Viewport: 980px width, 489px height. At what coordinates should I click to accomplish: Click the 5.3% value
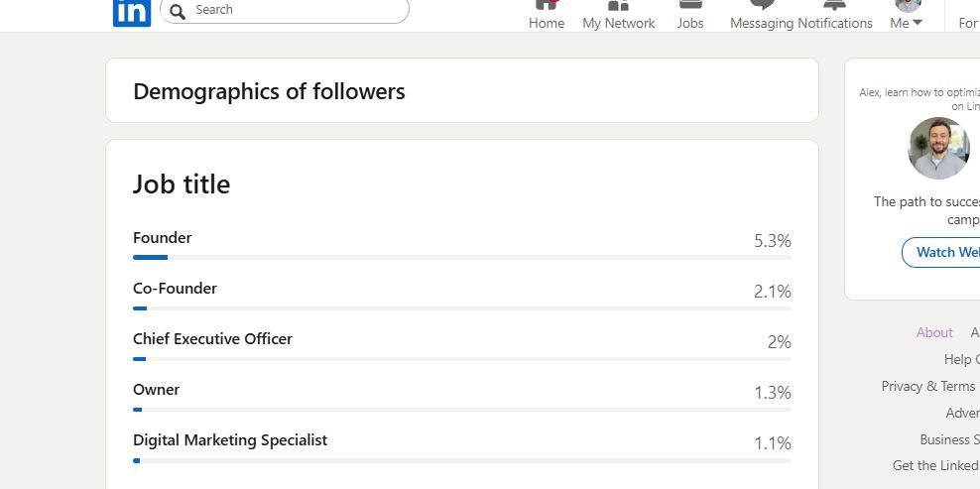pos(773,241)
